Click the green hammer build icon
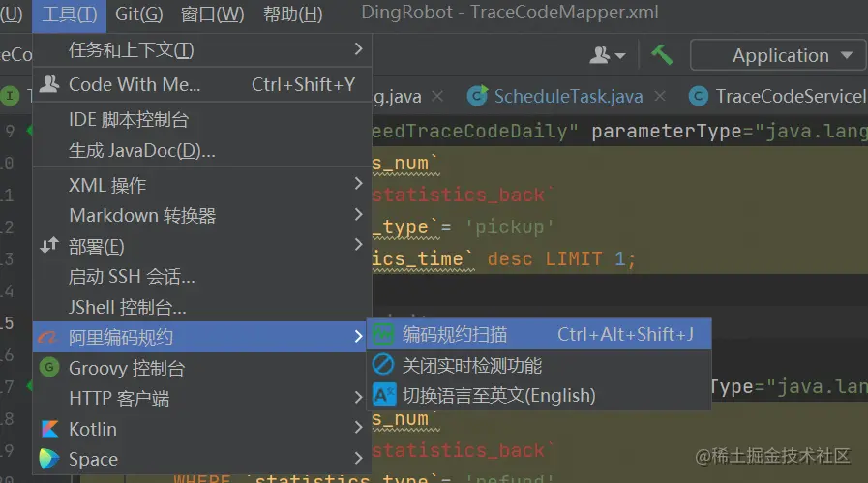This screenshot has height=483, width=868. point(662,55)
